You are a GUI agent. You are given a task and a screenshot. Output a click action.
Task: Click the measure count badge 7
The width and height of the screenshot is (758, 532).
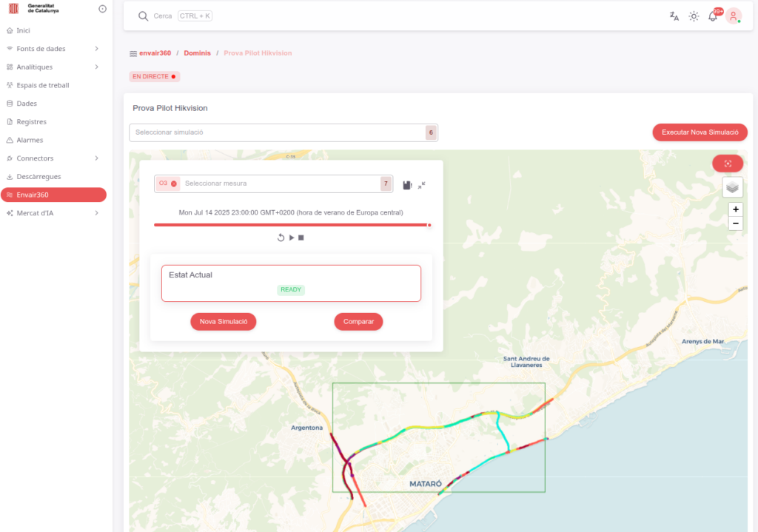click(x=385, y=183)
